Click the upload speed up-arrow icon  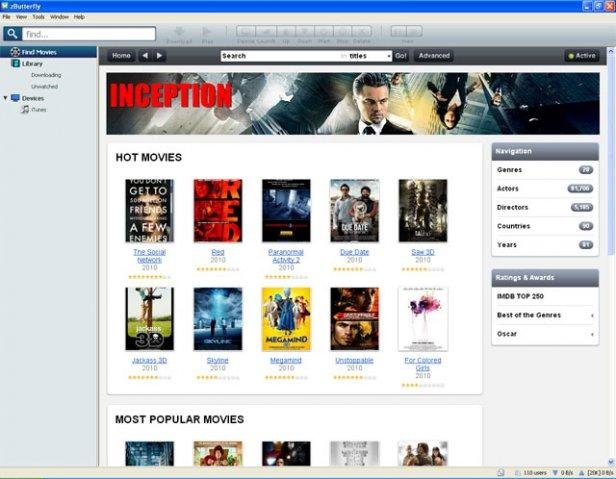581,473
